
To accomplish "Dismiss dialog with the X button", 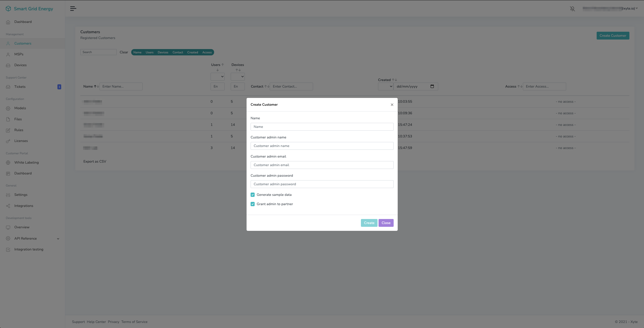I will point(392,105).
